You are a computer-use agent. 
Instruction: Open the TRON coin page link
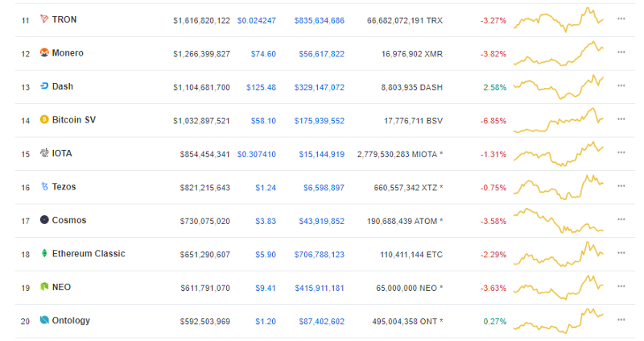pyautogui.click(x=64, y=19)
